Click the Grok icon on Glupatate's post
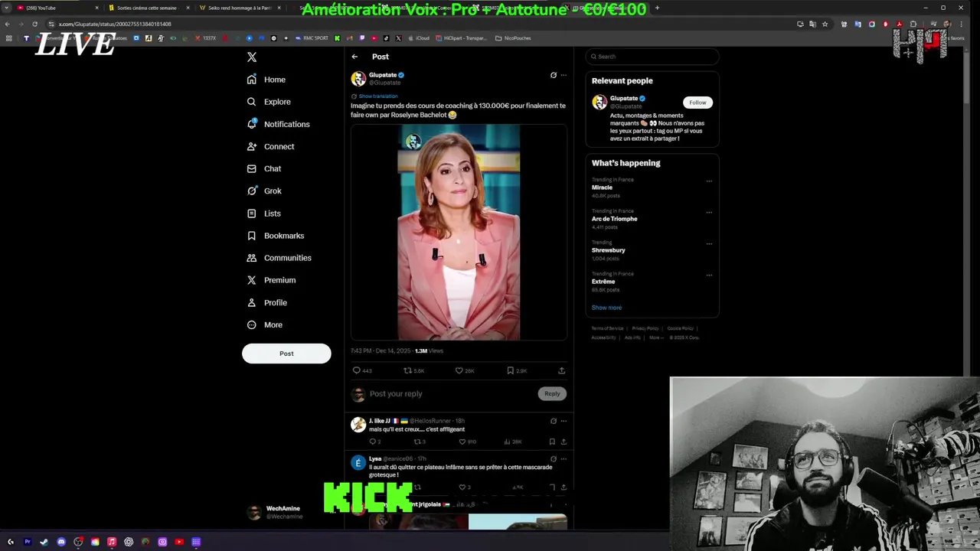Screen dimensions: 980x551 coord(553,75)
